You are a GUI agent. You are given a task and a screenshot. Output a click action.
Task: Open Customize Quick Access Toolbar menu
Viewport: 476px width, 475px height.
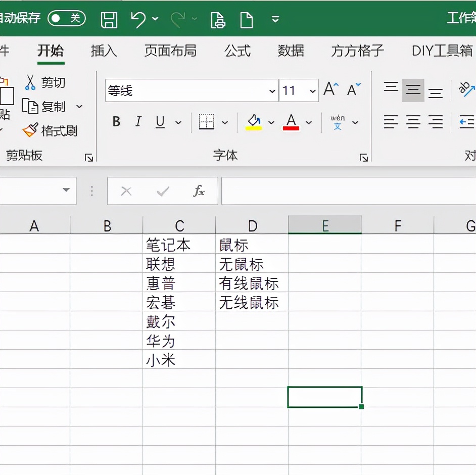(x=275, y=19)
